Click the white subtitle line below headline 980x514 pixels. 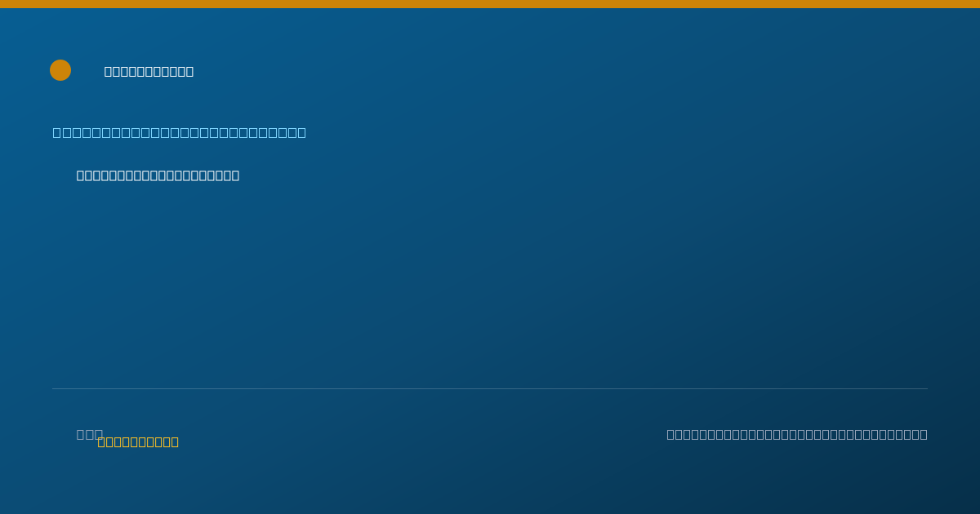(158, 175)
